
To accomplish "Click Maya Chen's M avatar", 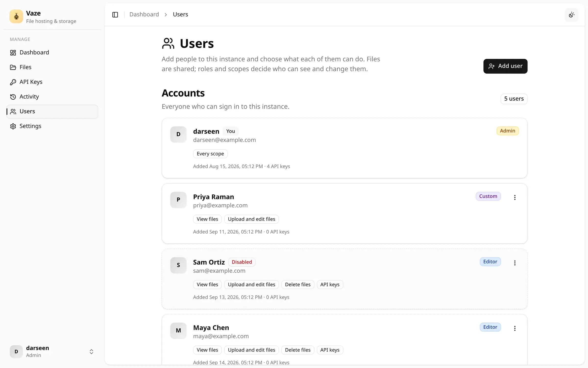I will [178, 331].
